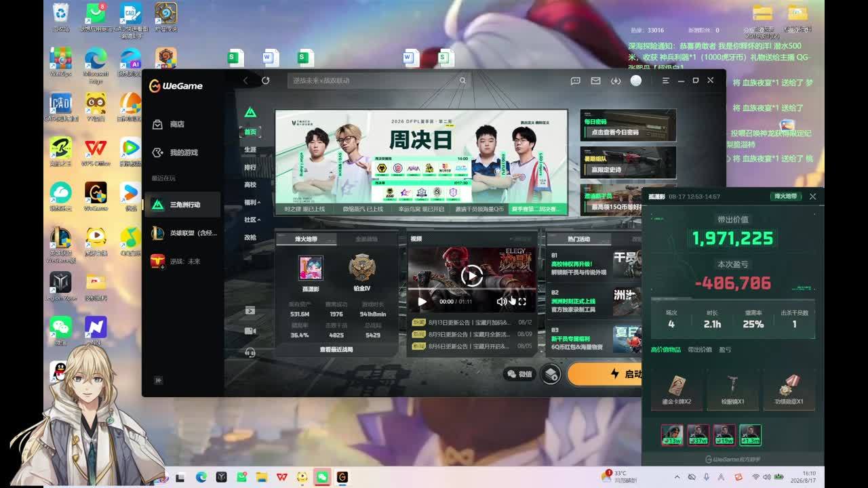Select the 热门活动 tab
The width and height of the screenshot is (868, 488).
coord(579,239)
